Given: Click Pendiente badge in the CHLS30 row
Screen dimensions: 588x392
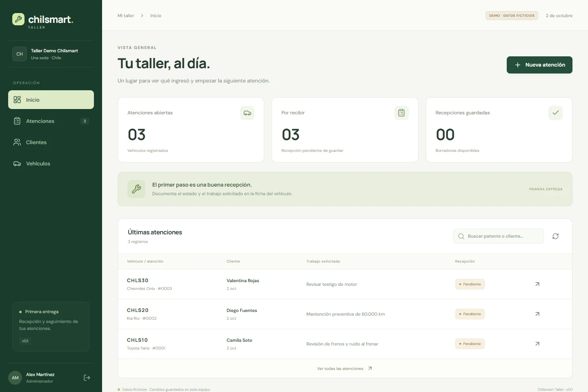Looking at the screenshot, I should pos(470,284).
